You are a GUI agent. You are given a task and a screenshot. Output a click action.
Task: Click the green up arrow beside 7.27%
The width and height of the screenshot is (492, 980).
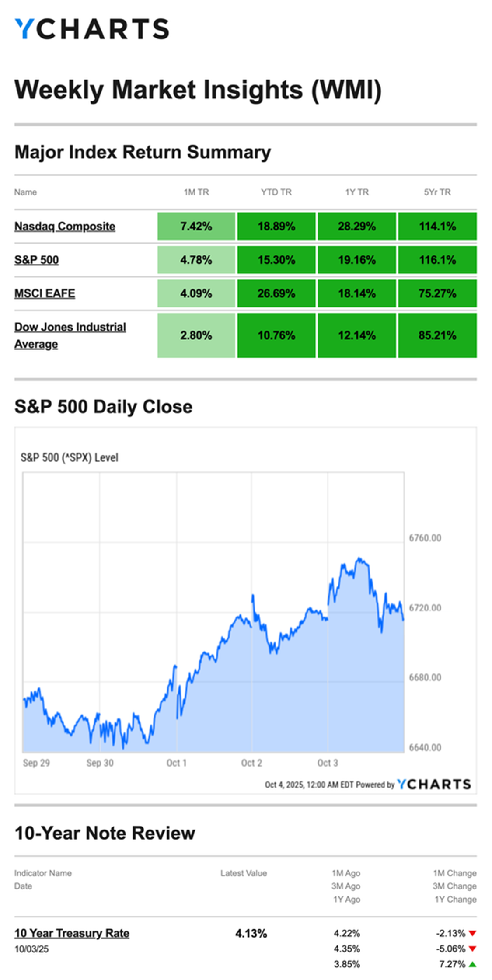472,964
